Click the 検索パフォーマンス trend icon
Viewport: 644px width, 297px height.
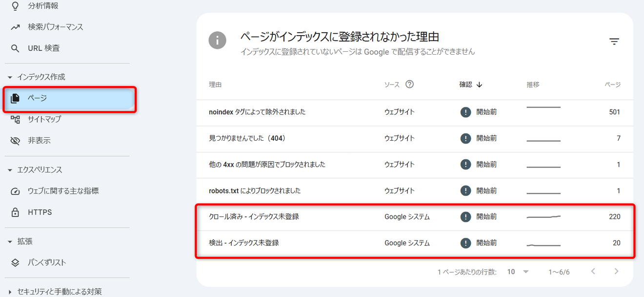pos(15,27)
